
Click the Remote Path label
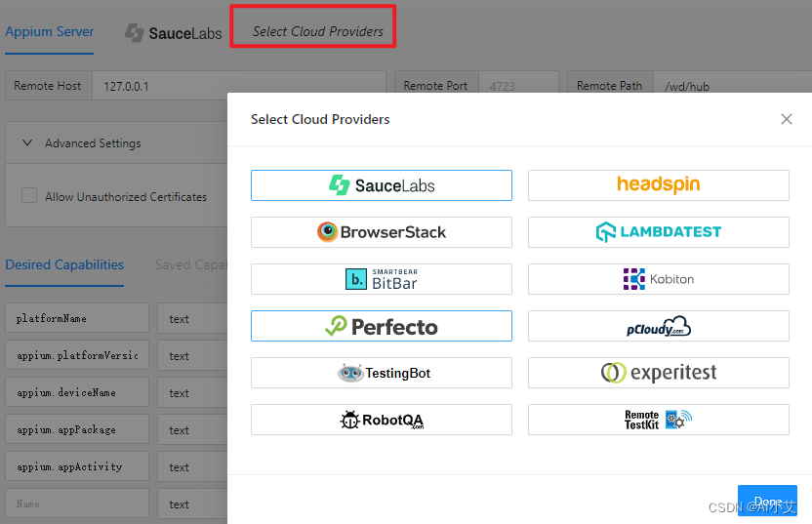point(609,86)
